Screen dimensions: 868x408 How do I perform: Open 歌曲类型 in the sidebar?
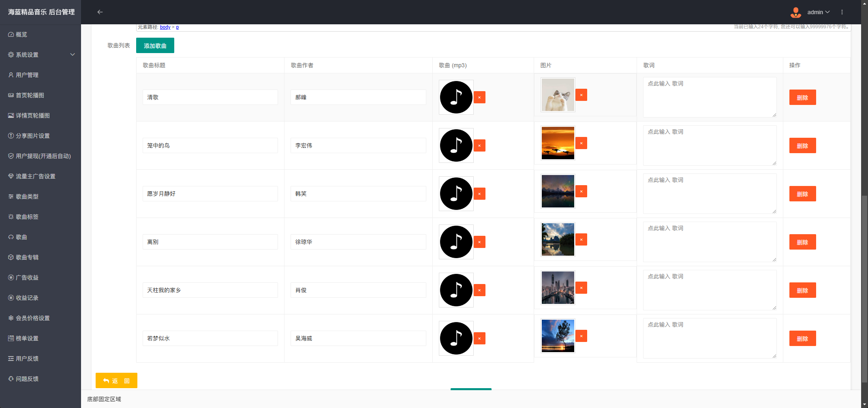click(x=41, y=197)
